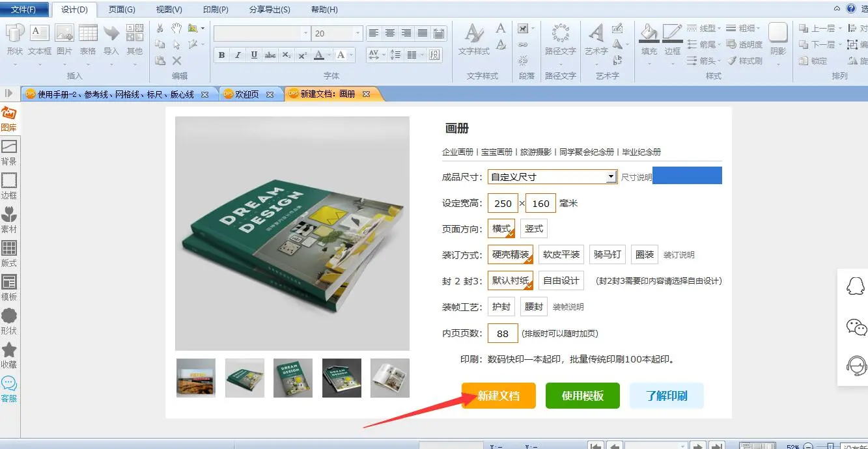Click the 内页页数 page count field
Image resolution: width=868 pixels, height=449 pixels.
coord(502,333)
